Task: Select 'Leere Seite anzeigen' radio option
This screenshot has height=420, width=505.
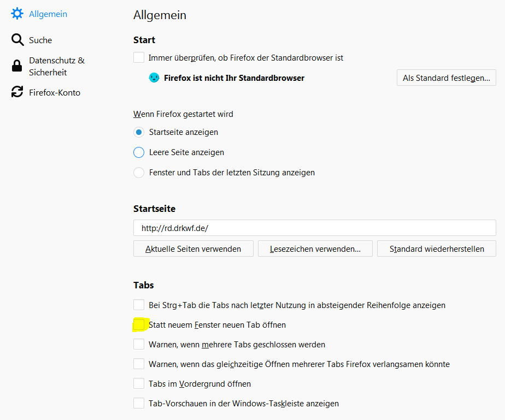Action: point(139,152)
